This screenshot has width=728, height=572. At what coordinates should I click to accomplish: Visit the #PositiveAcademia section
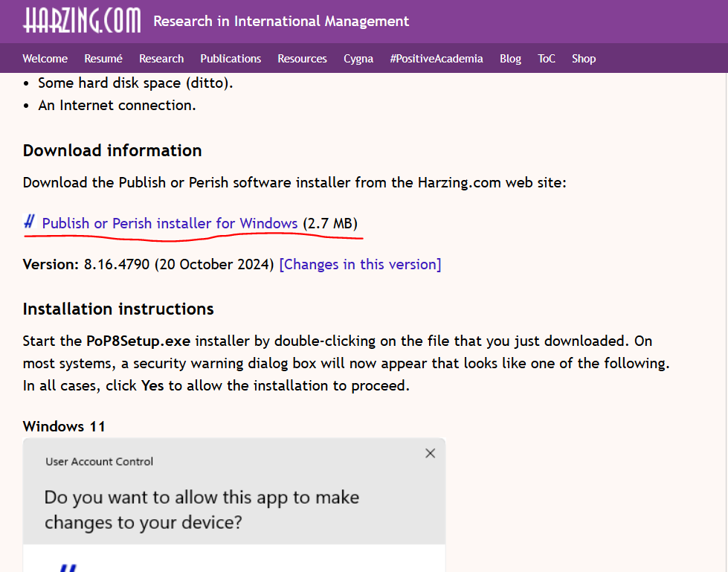click(436, 59)
